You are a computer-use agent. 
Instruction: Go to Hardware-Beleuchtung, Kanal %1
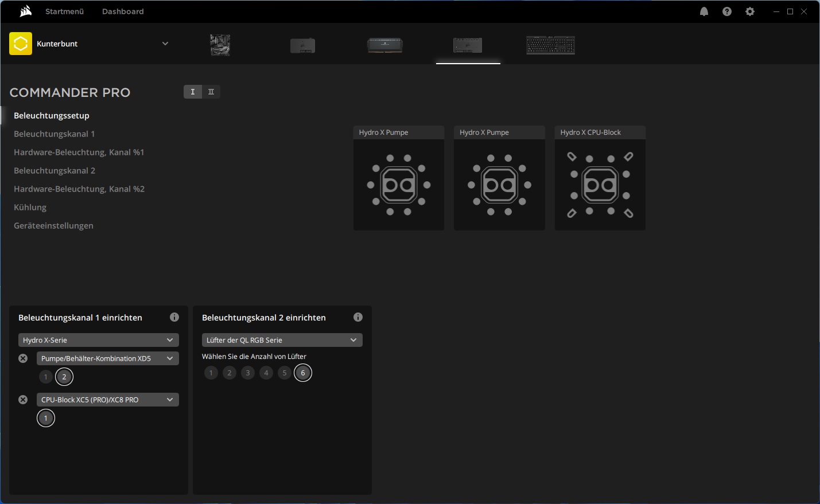(x=79, y=152)
